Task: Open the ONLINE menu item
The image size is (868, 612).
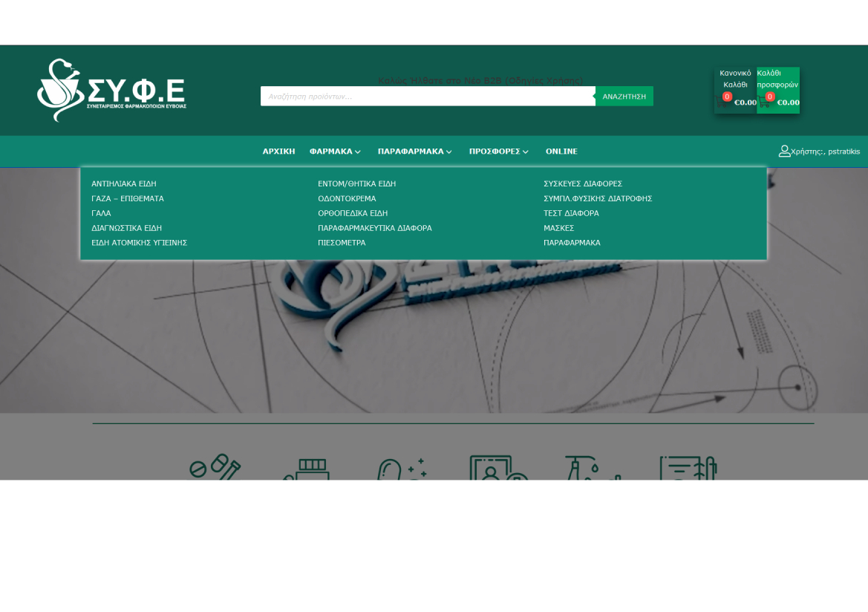Action: pos(561,152)
